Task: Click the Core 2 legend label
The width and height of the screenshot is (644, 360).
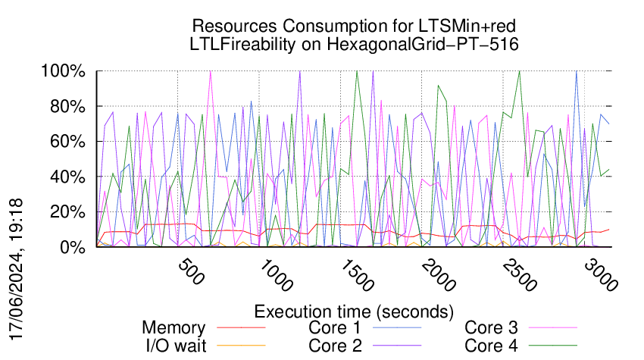Action: (335, 346)
